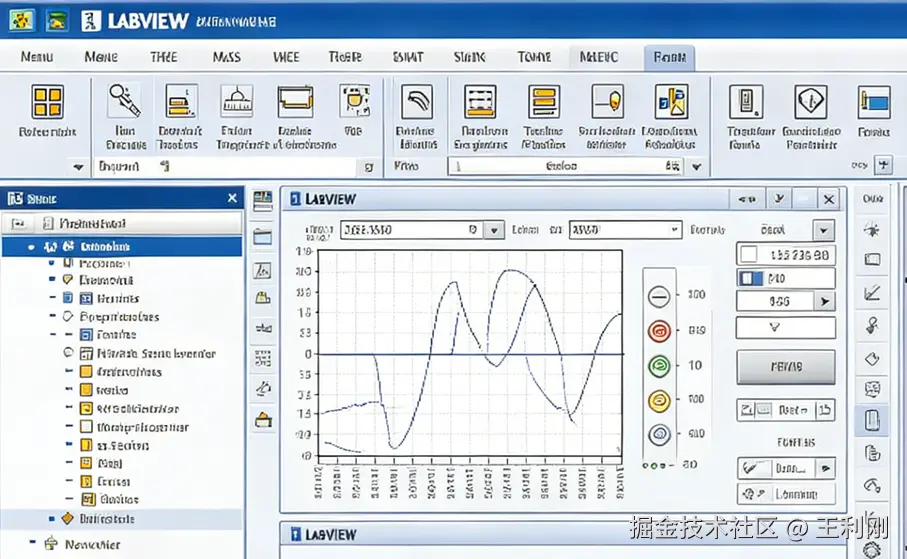This screenshot has height=559, width=907.
Task: Open the clipboard icon in right sidebar
Action: tap(872, 453)
